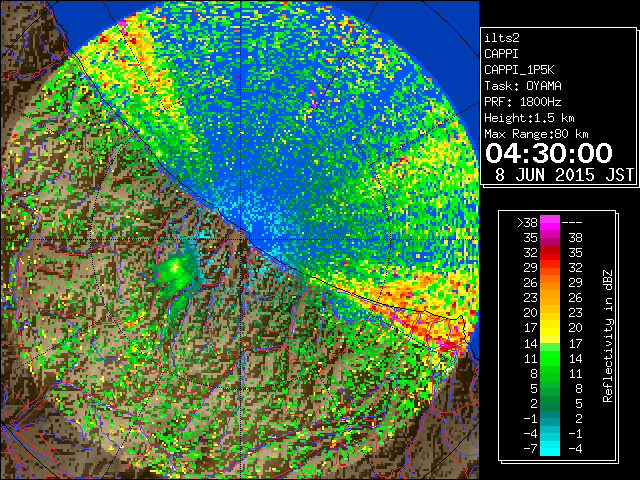The width and height of the screenshot is (640, 480).
Task: Click the "---" legend label
Action: click(572, 223)
